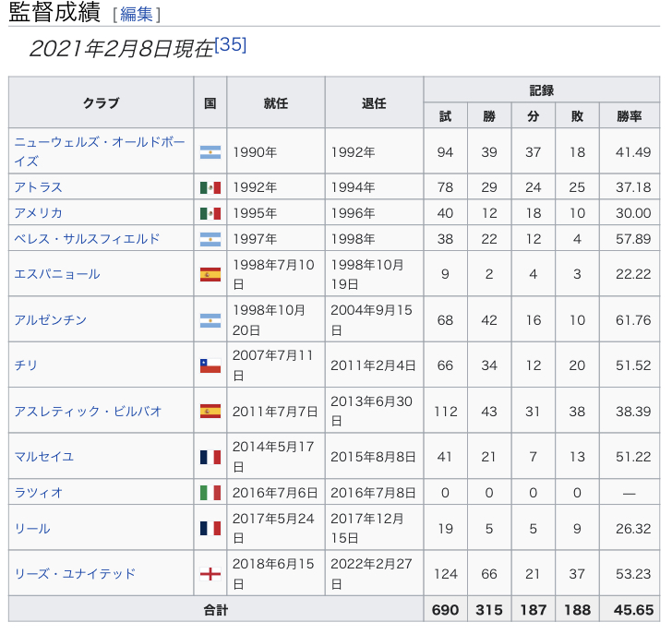Click the 2017年12月15日 end date
672x634 pixels.
click(x=367, y=528)
